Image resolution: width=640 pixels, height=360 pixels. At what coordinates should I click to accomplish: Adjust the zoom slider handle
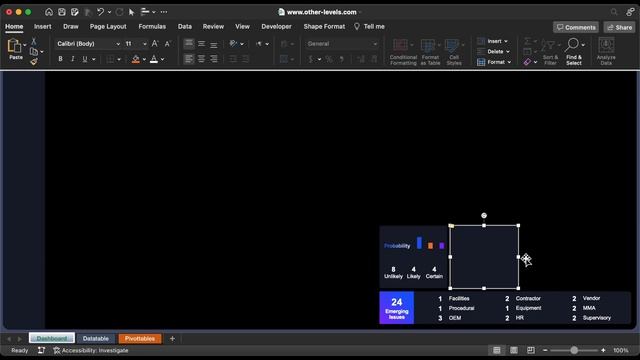pyautogui.click(x=574, y=350)
